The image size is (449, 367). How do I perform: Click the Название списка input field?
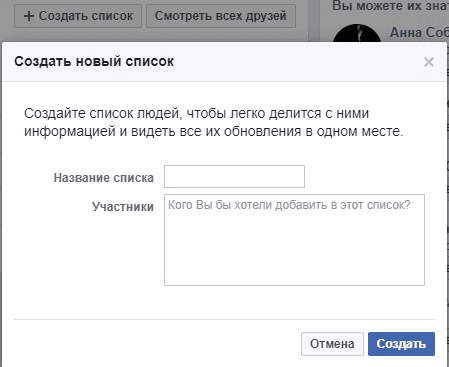tap(234, 176)
